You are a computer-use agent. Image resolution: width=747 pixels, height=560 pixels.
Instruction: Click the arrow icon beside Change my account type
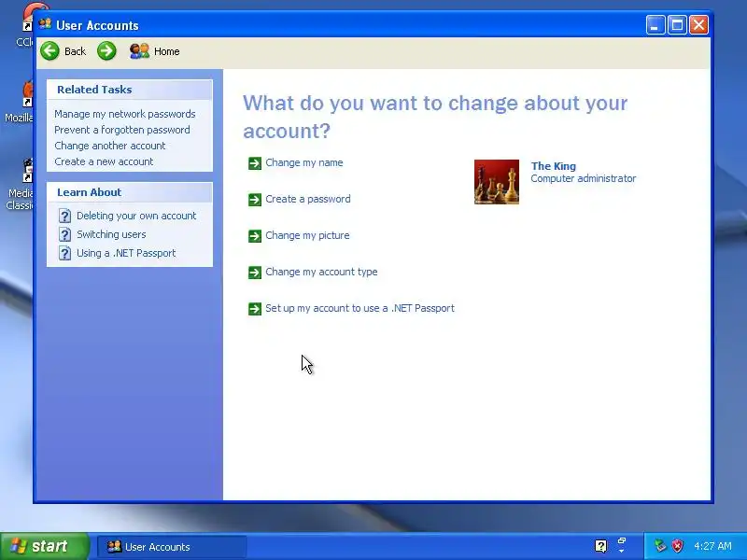tap(255, 273)
